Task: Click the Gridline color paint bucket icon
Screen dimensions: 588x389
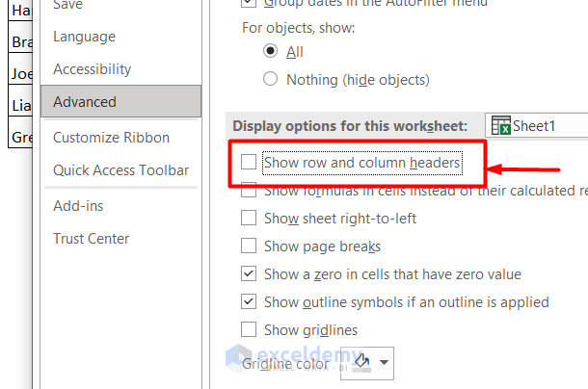Action: pyautogui.click(x=363, y=362)
